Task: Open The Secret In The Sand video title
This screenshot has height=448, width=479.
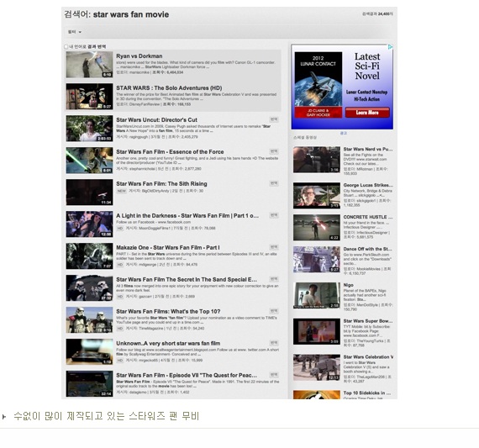Action: (x=187, y=280)
